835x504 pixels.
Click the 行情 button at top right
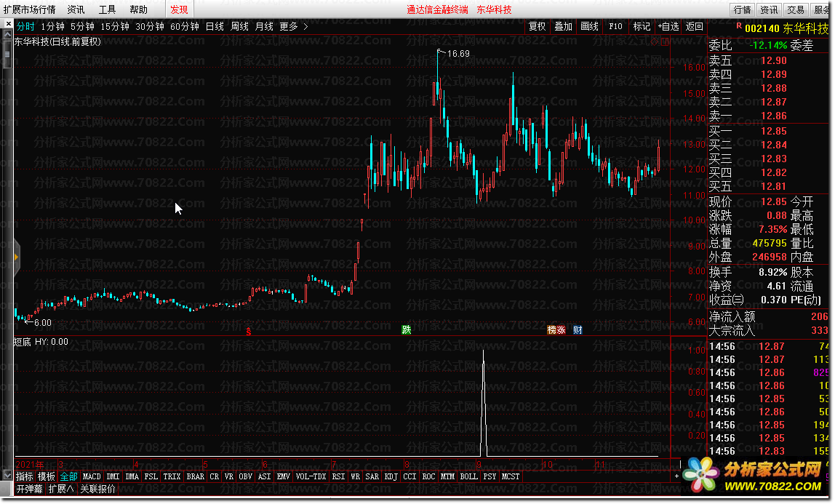click(x=742, y=9)
